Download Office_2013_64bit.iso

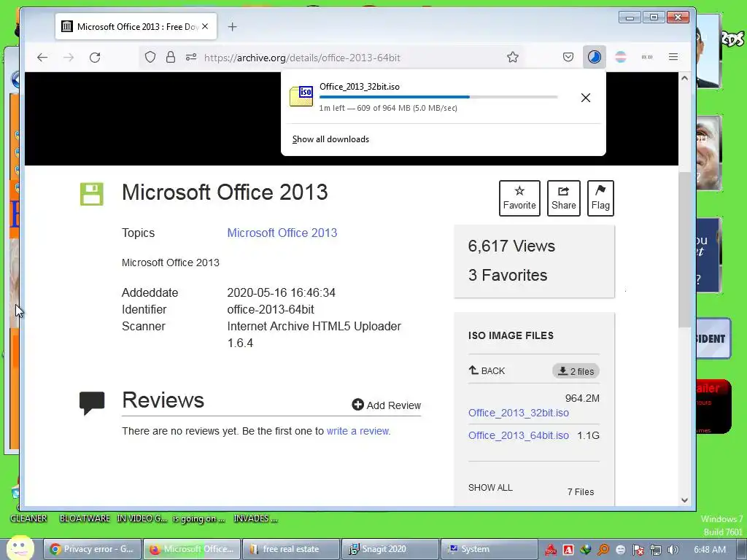point(519,435)
